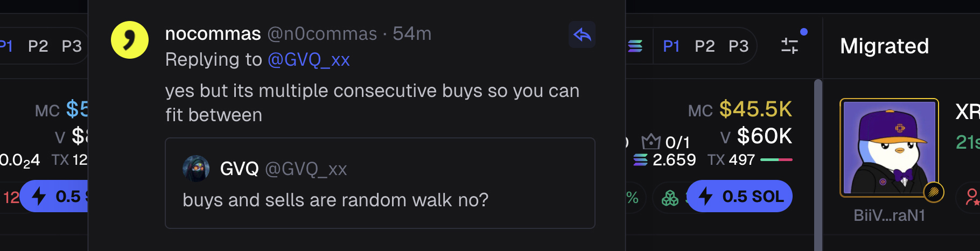Open the quoted GVQ tweet text
This screenshot has width=980, height=251.
(x=335, y=200)
